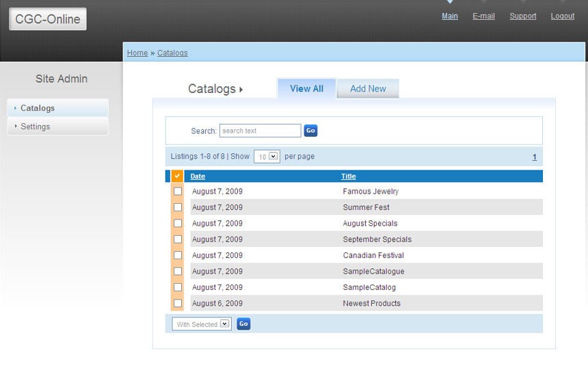The width and height of the screenshot is (588, 368).
Task: Open the per page count dropdown
Action: [x=267, y=157]
